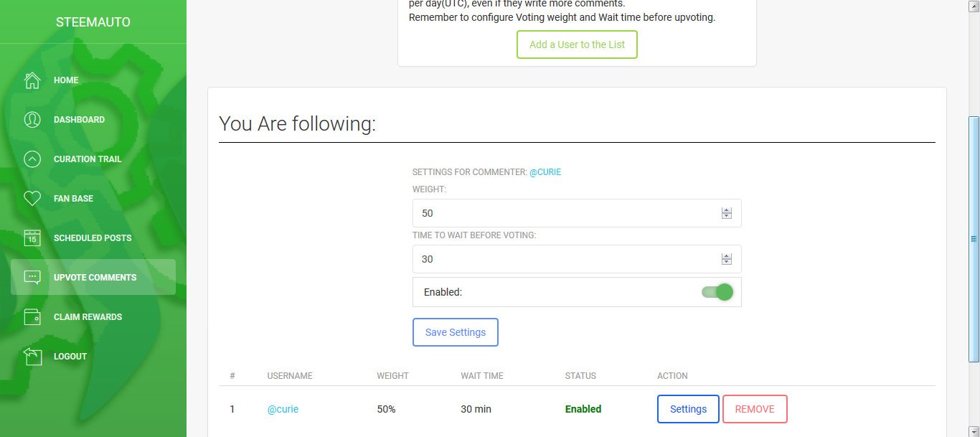The width and height of the screenshot is (980, 437).
Task: Increase the Weight value with stepper arrow
Action: pyautogui.click(x=726, y=210)
